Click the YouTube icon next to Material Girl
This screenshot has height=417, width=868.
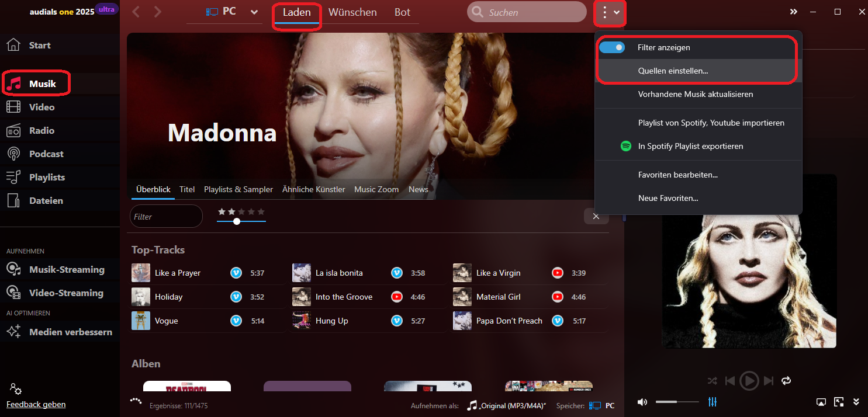coord(558,297)
